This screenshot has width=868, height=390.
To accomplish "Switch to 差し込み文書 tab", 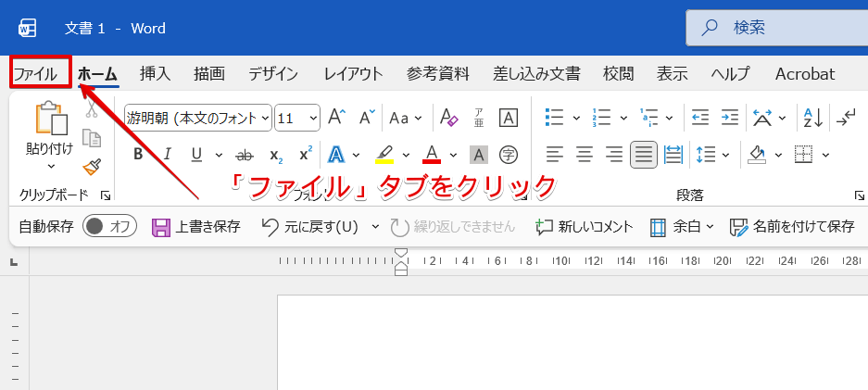I will point(536,73).
